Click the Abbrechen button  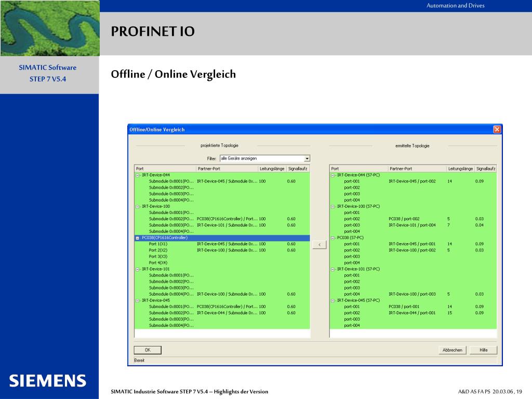(x=453, y=350)
